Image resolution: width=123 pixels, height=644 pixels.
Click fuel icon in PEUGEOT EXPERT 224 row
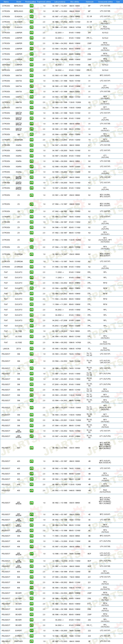pyautogui.click(x=31, y=636)
